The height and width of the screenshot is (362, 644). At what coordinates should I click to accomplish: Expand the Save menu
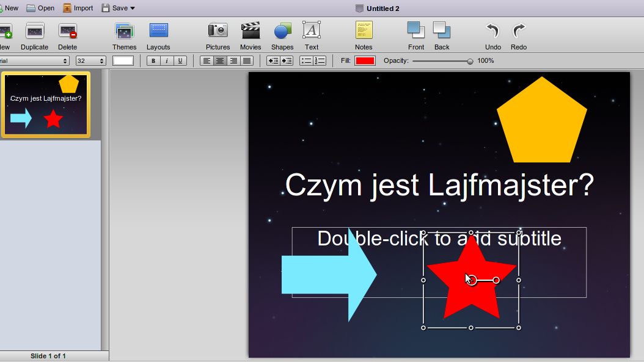[x=119, y=8]
